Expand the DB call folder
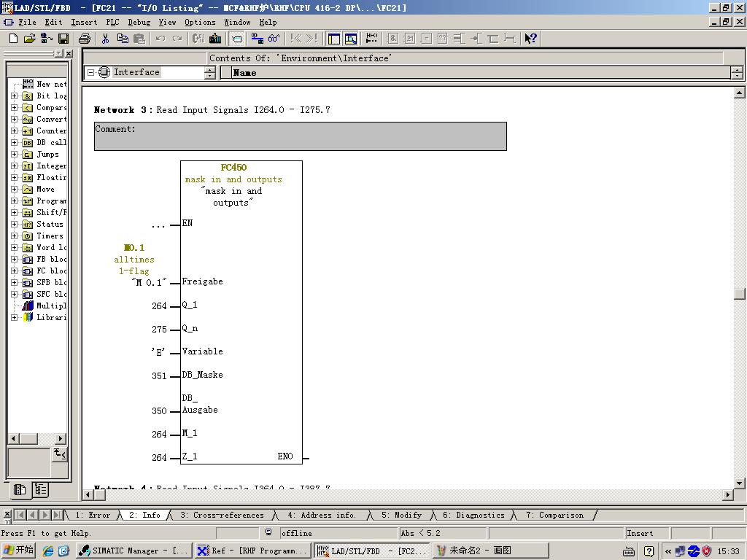Screen dimensions: 747x560 point(15,142)
